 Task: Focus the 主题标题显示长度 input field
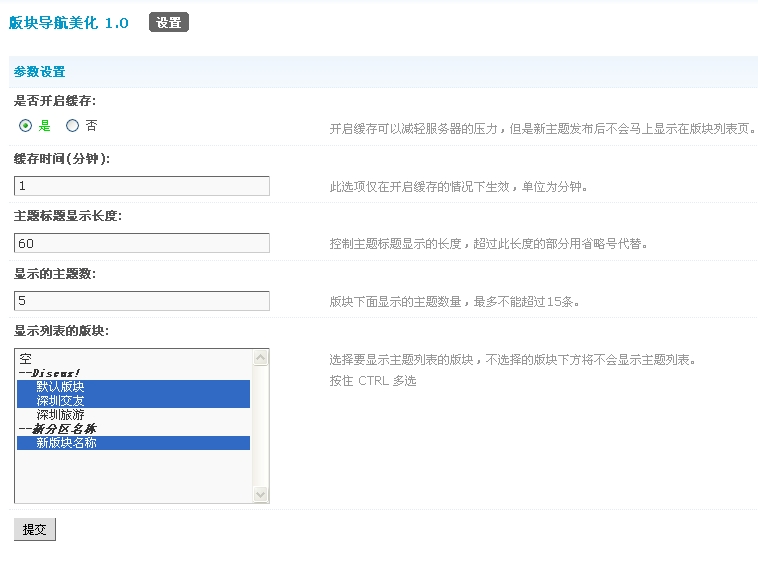point(142,243)
